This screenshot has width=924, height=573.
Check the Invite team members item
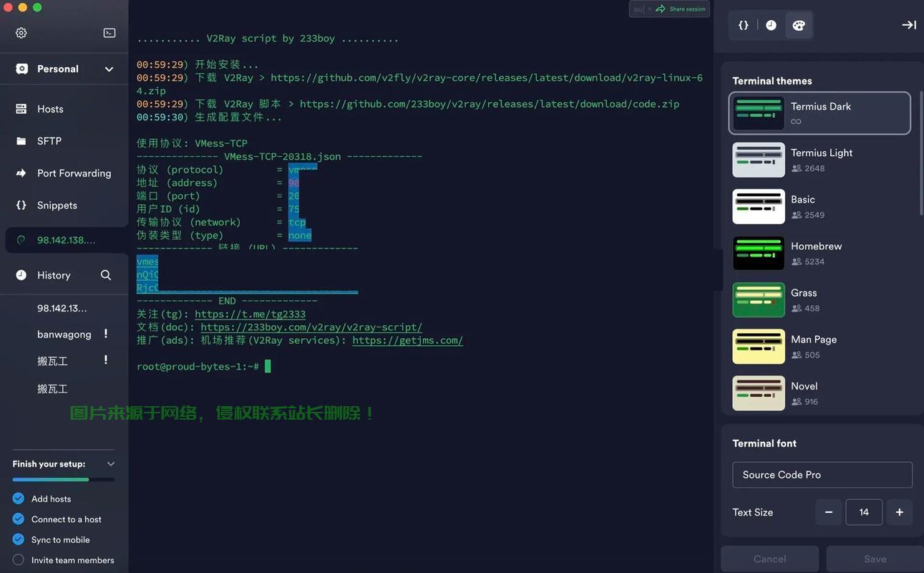pyautogui.click(x=19, y=560)
